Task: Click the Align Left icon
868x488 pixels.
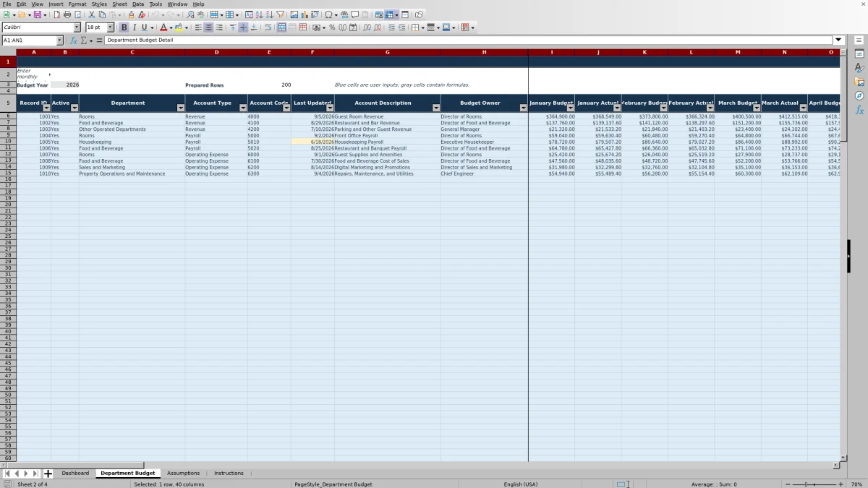Action: tap(198, 27)
